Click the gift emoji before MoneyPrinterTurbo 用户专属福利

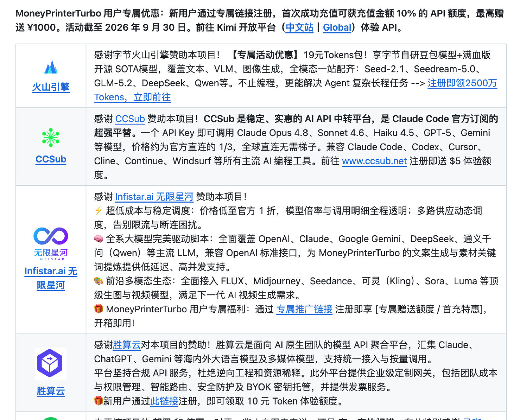point(98,309)
